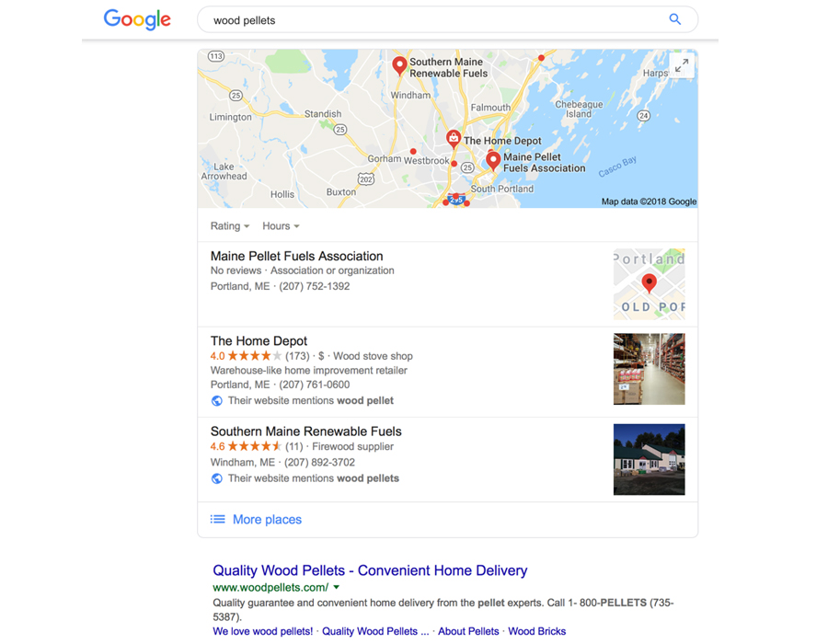828x644 pixels.
Task: Click the Southern Maine Renewable Fuels map pin
Action: [x=400, y=66]
